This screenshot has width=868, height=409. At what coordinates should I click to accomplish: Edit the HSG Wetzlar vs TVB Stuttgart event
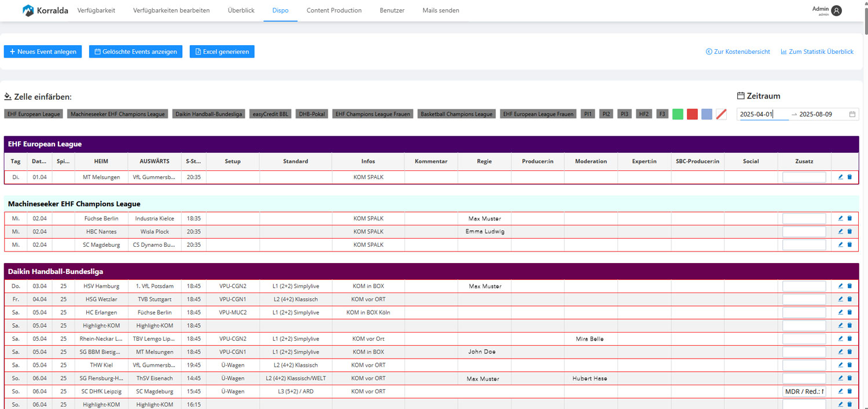coord(841,300)
